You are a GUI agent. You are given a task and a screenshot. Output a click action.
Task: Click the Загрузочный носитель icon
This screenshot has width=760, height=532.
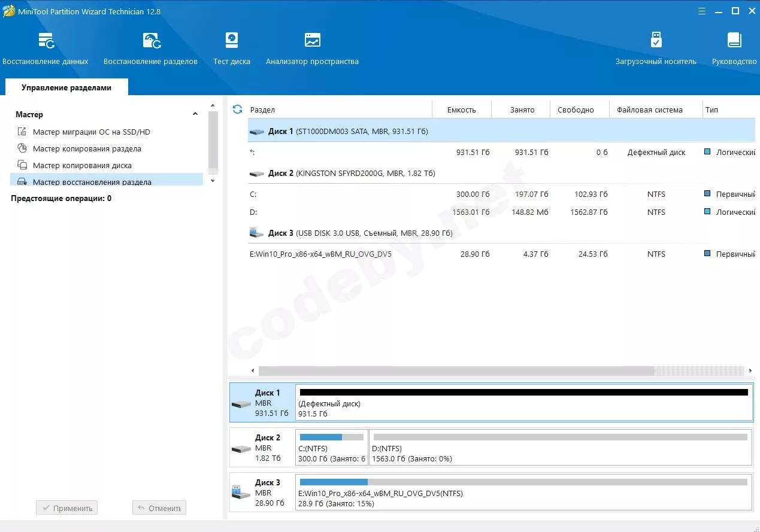(x=656, y=41)
